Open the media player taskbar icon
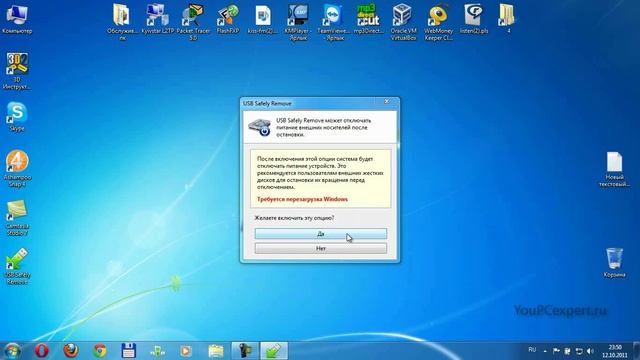 point(186,351)
